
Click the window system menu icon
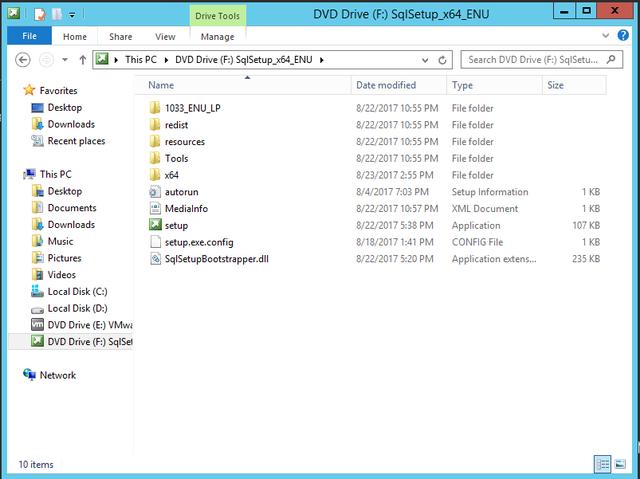(x=13, y=13)
